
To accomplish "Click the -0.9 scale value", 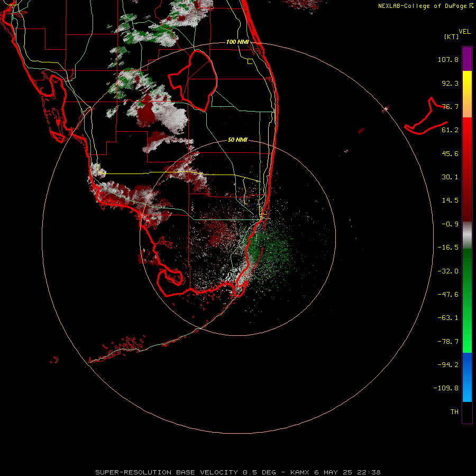I will pyautogui.click(x=450, y=224).
